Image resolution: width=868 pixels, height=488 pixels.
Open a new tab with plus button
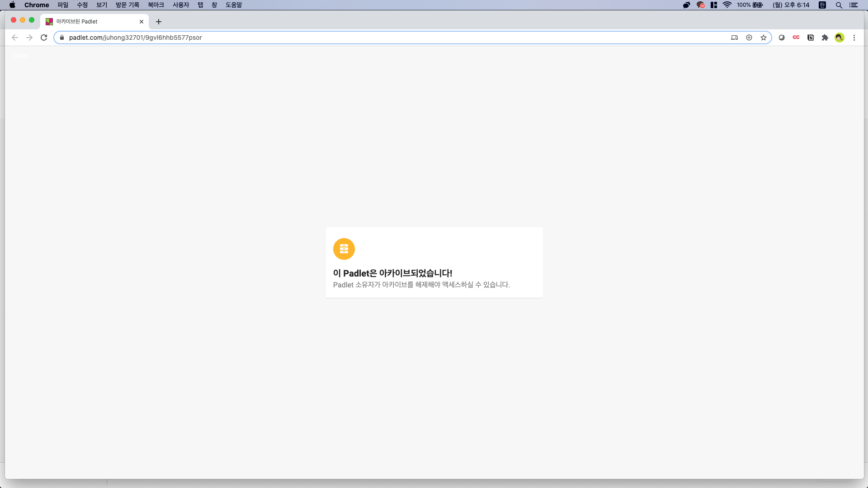pos(159,21)
